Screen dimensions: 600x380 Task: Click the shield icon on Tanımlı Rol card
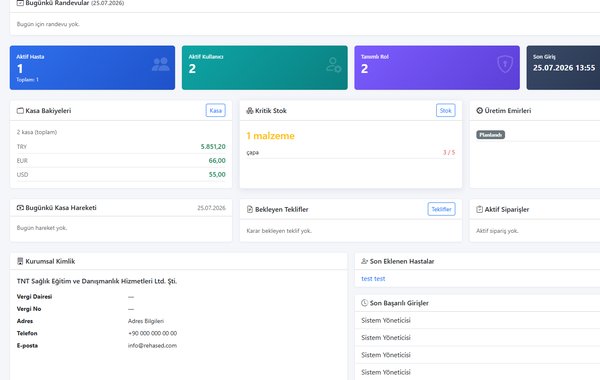[x=505, y=64]
